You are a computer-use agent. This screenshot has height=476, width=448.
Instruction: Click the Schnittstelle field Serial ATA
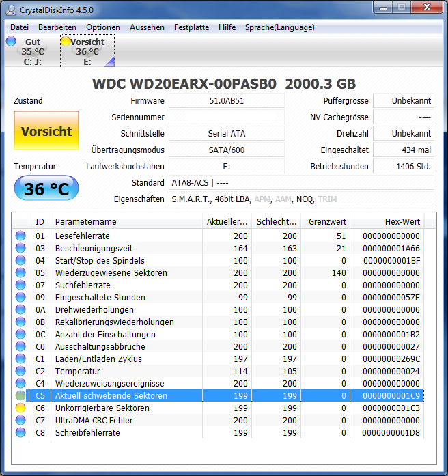(x=227, y=134)
